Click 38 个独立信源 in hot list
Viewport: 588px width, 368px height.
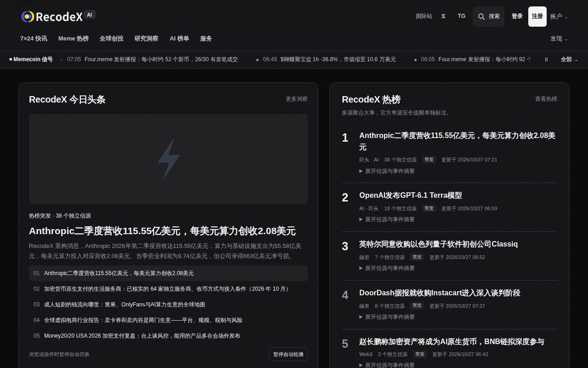pos(400,160)
